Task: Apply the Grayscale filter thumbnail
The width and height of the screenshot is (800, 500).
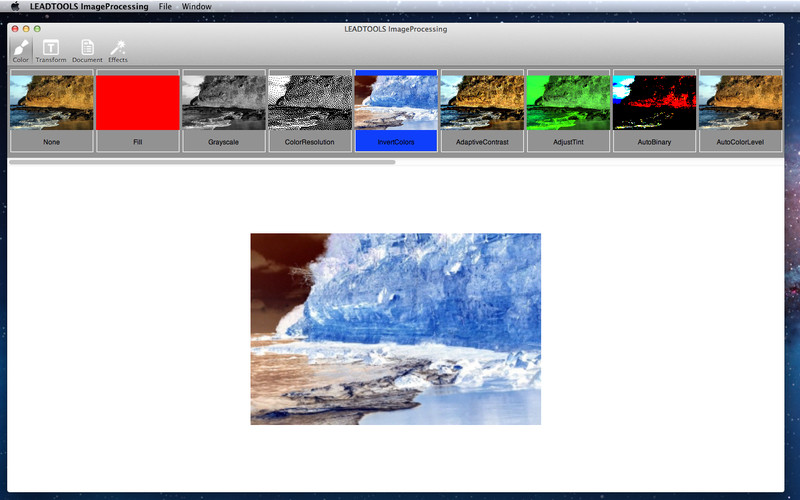Action: tap(224, 103)
